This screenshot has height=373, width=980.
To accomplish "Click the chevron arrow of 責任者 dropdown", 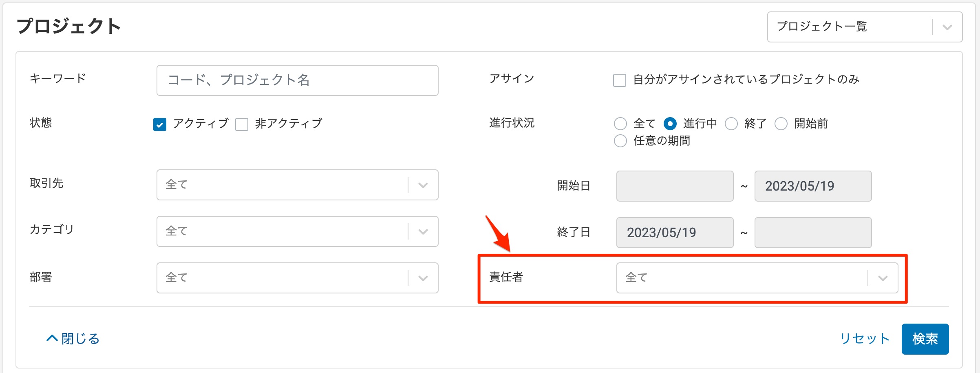I will (883, 278).
